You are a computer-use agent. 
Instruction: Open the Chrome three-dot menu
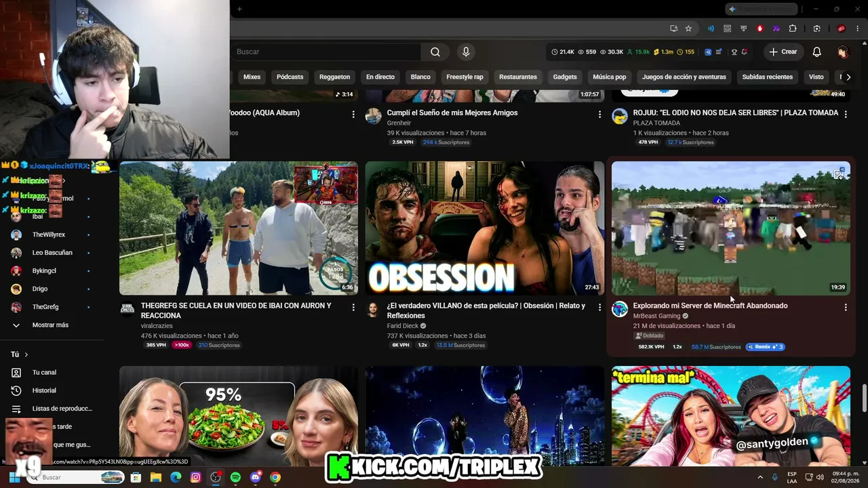[856, 28]
